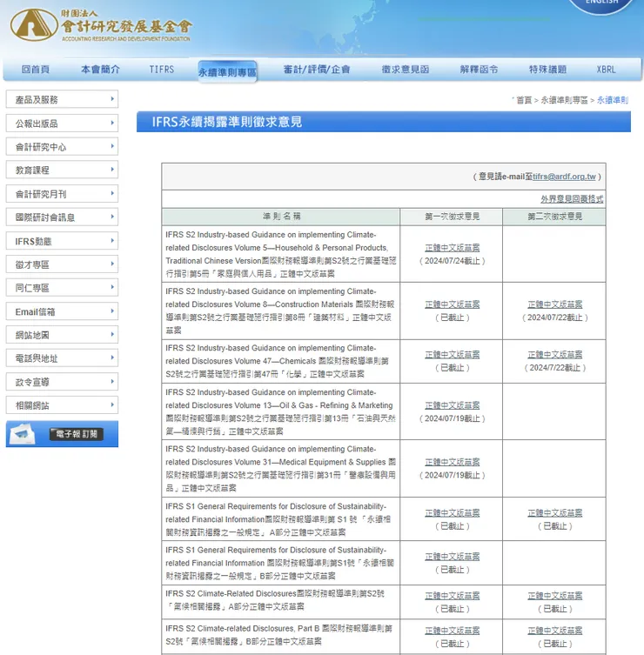
Task: Click the 永續準則專區 breadcrumb link
Action: pyautogui.click(x=564, y=100)
